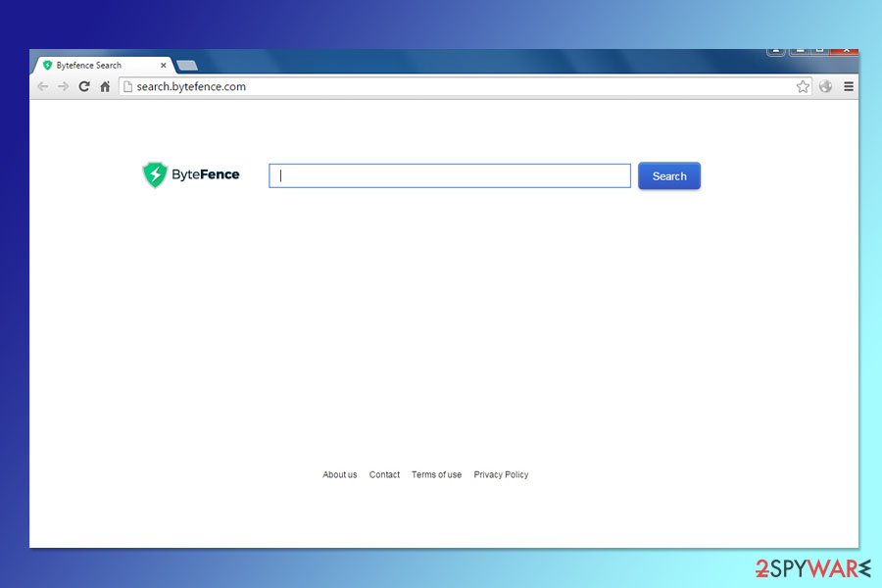
Task: Open the globe extension icon
Action: [x=825, y=86]
